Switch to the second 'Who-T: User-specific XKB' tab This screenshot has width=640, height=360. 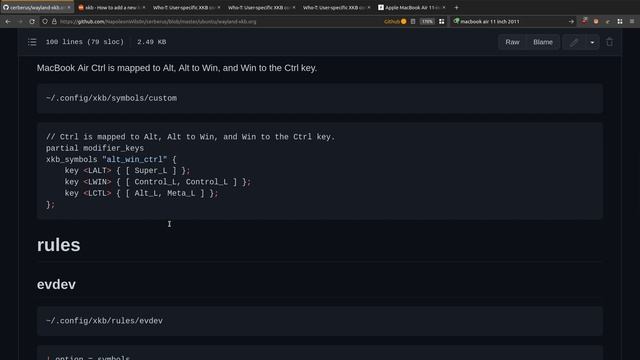[x=262, y=7]
